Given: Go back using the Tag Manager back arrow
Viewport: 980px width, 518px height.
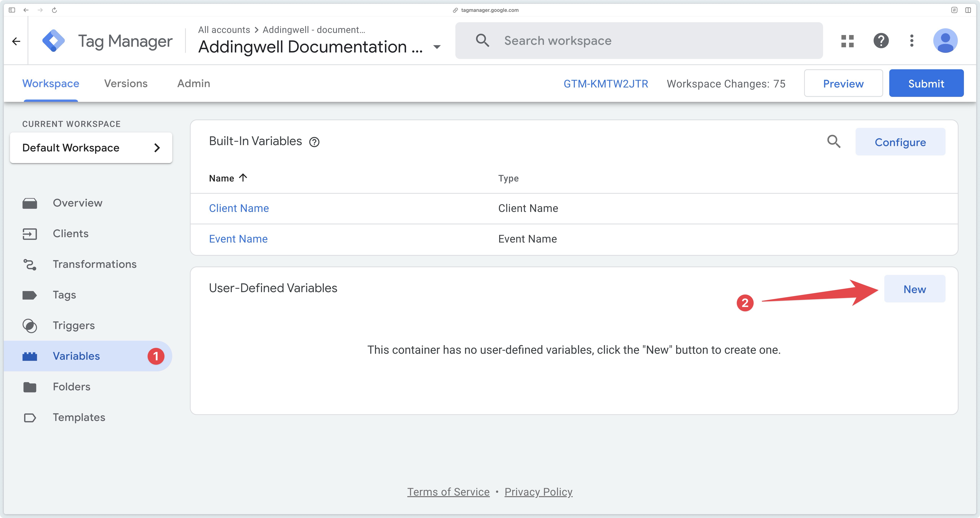Looking at the screenshot, I should click(x=16, y=41).
